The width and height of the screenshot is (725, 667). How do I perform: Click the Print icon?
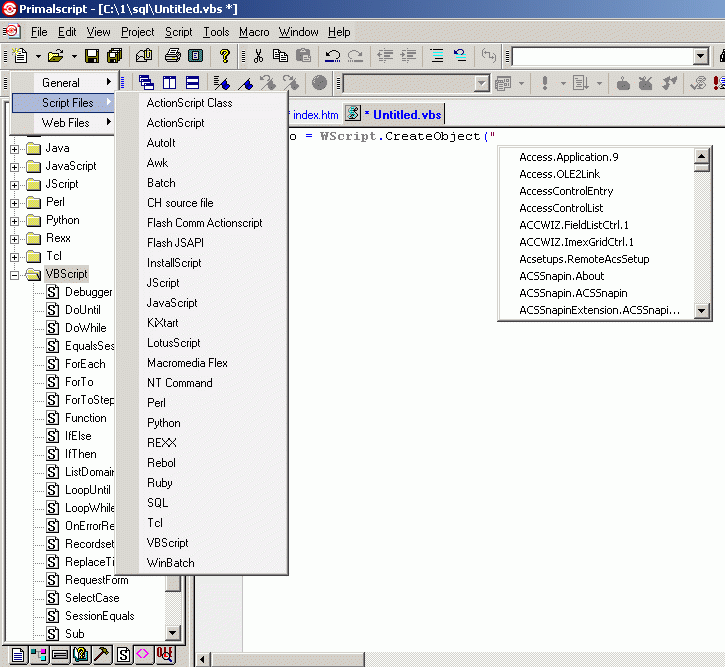(172, 56)
